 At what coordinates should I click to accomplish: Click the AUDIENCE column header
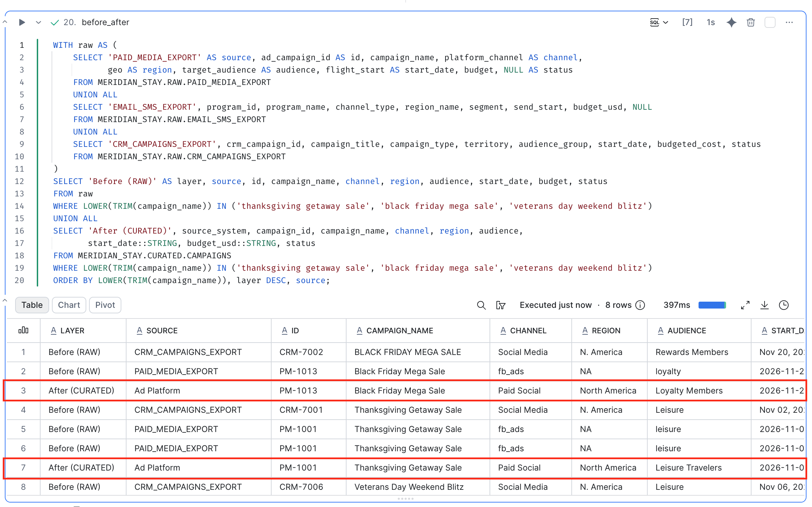699,331
